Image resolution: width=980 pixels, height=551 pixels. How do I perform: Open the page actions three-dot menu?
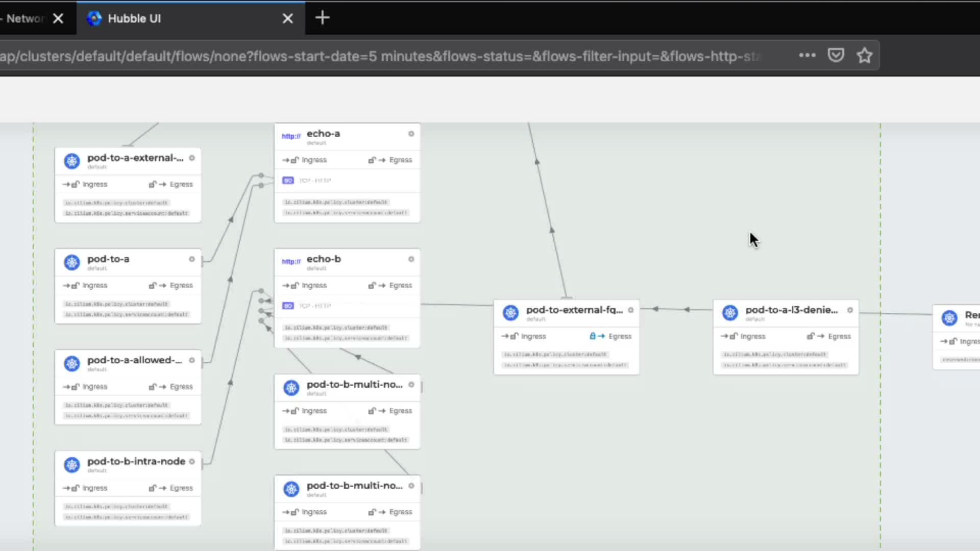coord(807,55)
